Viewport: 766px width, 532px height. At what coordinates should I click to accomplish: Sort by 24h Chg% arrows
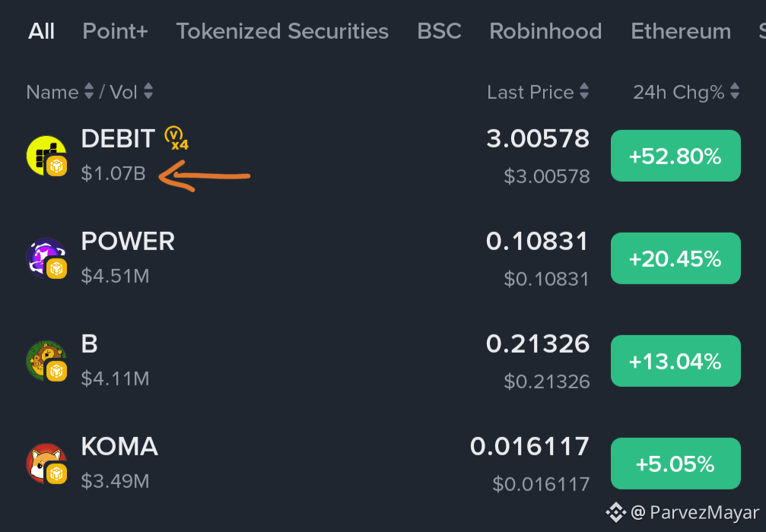click(735, 91)
